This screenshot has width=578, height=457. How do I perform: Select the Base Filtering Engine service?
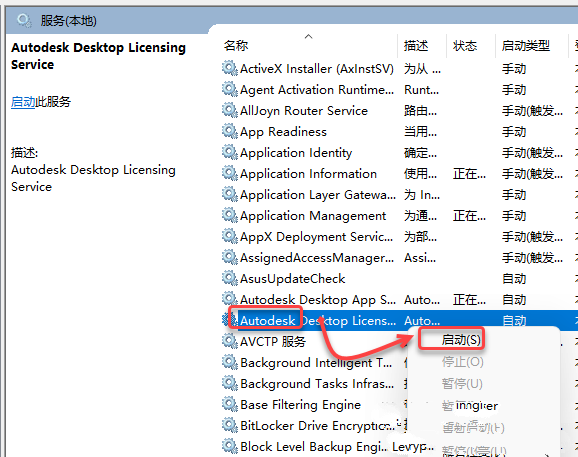[314, 405]
